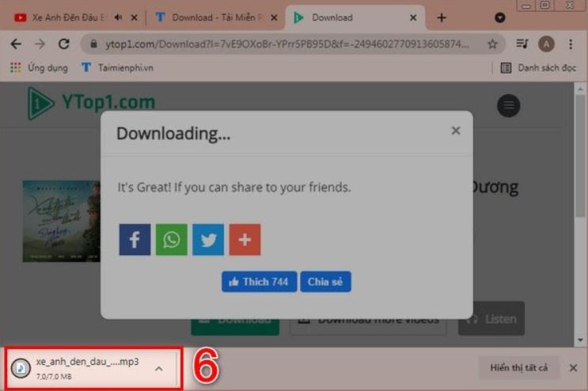Click Hiển thị tất cả downloads button

point(518,368)
